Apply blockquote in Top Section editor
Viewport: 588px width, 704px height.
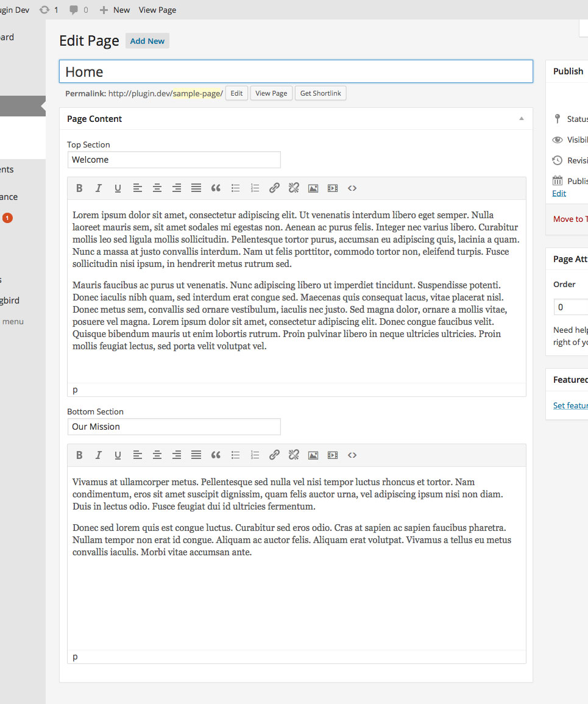(x=216, y=188)
